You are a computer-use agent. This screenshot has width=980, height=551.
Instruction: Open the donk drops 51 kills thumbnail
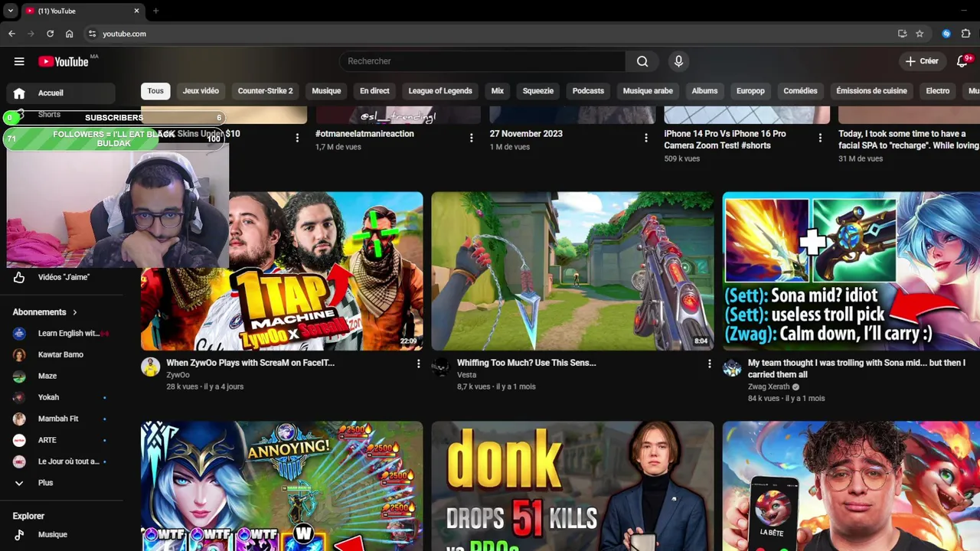tap(573, 486)
